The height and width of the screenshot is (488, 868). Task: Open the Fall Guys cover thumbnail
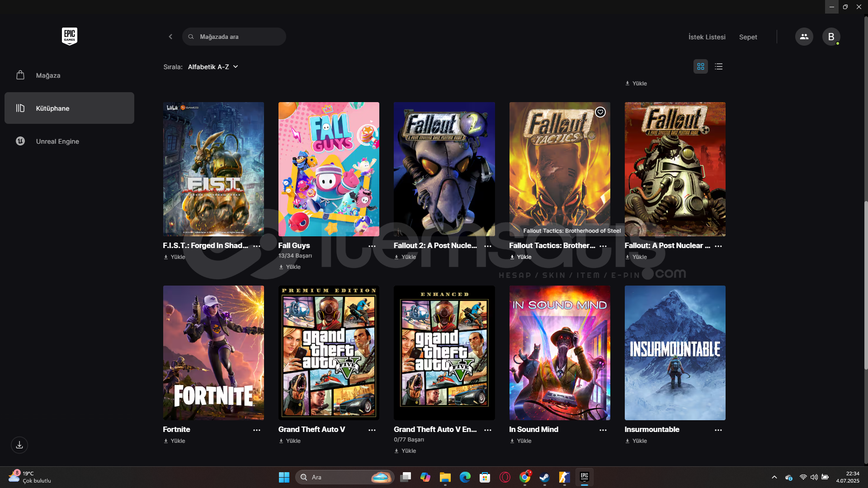(329, 169)
